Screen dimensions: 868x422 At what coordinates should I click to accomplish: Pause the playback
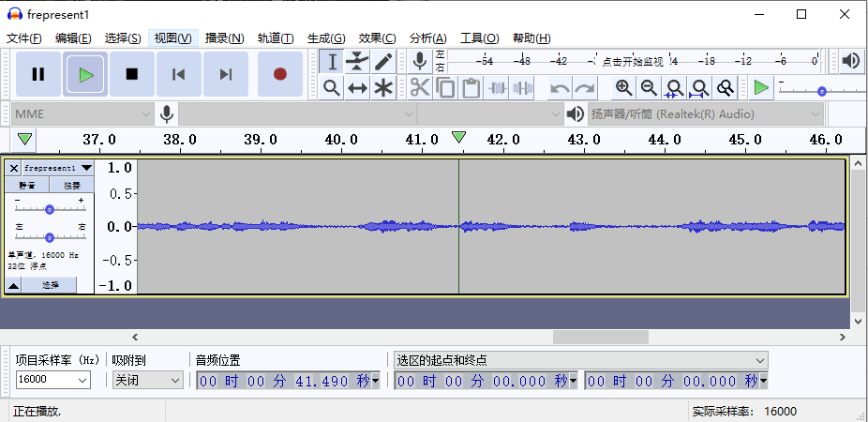(38, 74)
